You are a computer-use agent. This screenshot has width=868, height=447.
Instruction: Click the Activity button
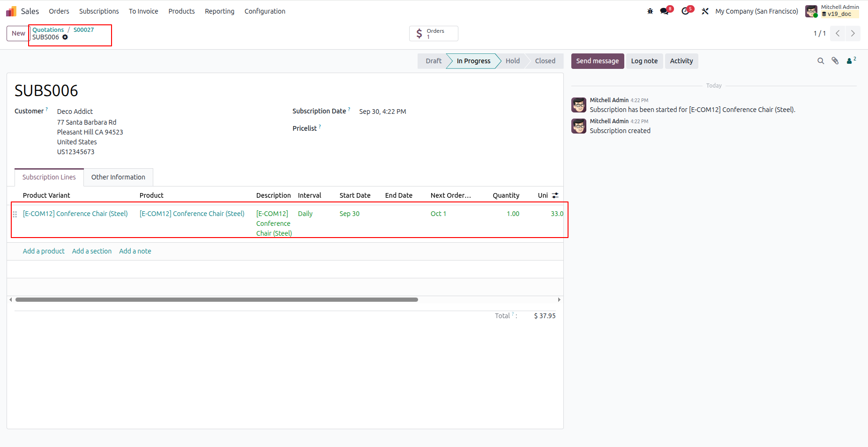coord(681,61)
